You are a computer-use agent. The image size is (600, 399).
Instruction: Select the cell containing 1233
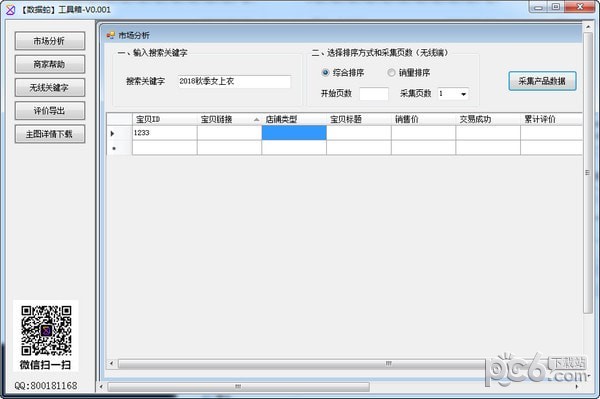pyautogui.click(x=165, y=133)
